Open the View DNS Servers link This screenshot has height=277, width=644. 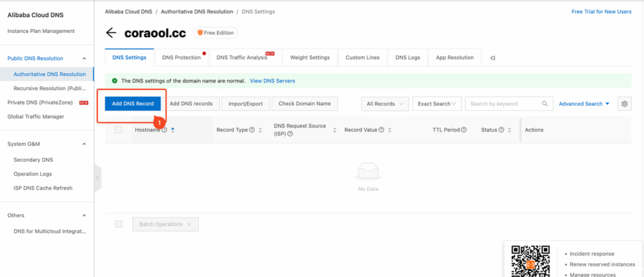click(x=272, y=81)
